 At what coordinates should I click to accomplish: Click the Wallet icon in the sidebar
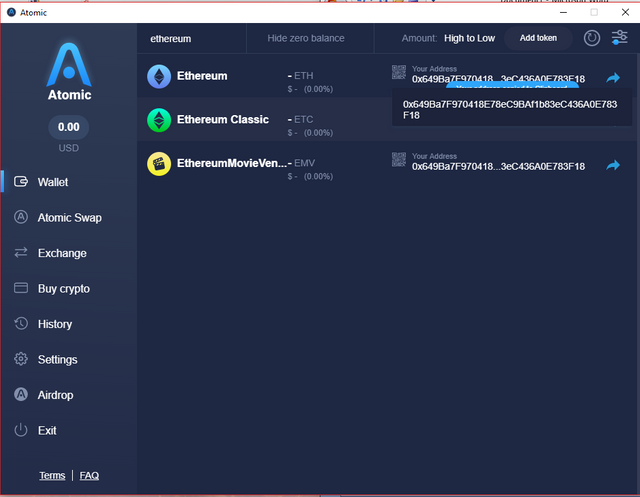(21, 181)
